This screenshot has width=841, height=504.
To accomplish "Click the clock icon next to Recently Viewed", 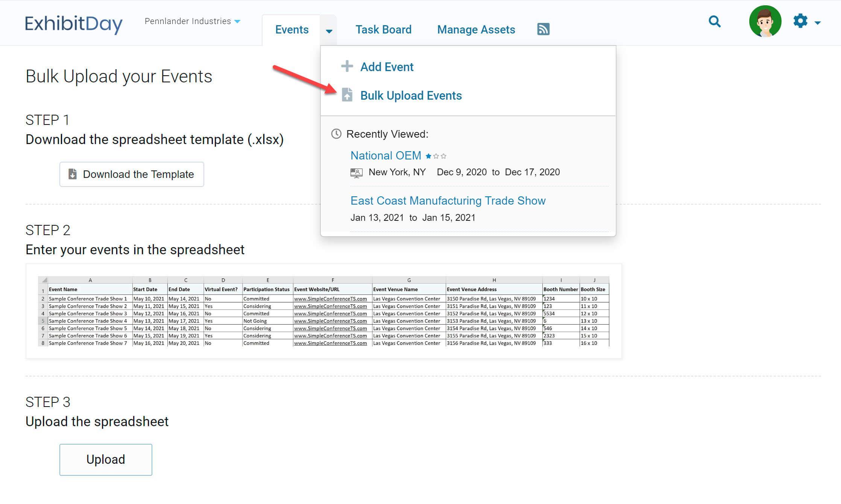I will click(336, 134).
